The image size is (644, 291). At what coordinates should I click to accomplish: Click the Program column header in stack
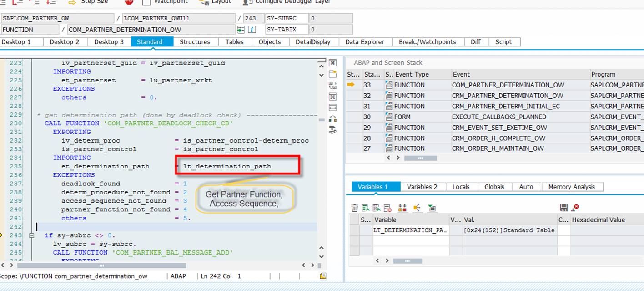(616, 74)
